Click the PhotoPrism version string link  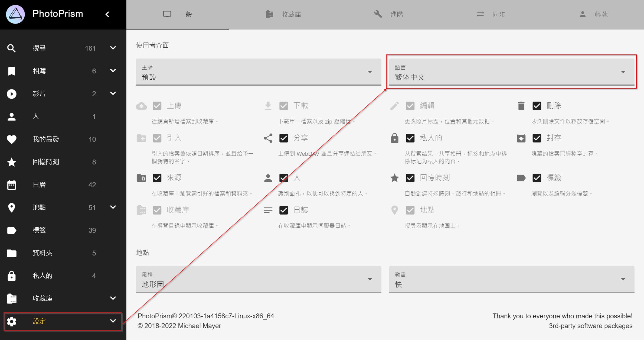point(206,316)
